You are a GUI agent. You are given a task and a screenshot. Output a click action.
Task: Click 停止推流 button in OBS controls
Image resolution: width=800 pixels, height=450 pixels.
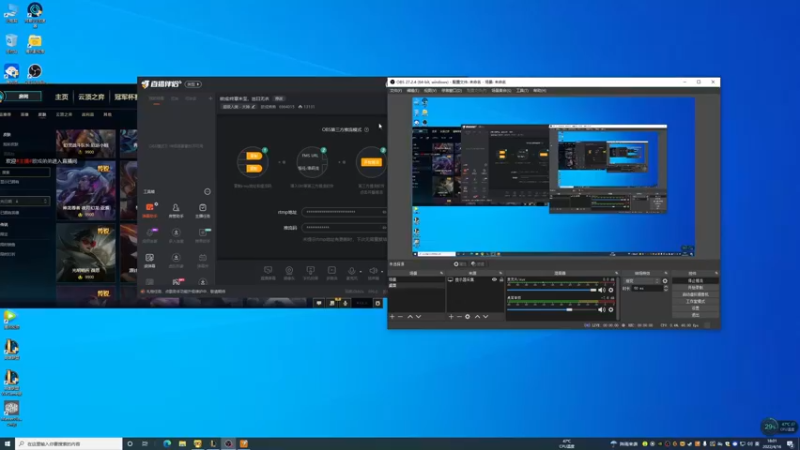(695, 281)
